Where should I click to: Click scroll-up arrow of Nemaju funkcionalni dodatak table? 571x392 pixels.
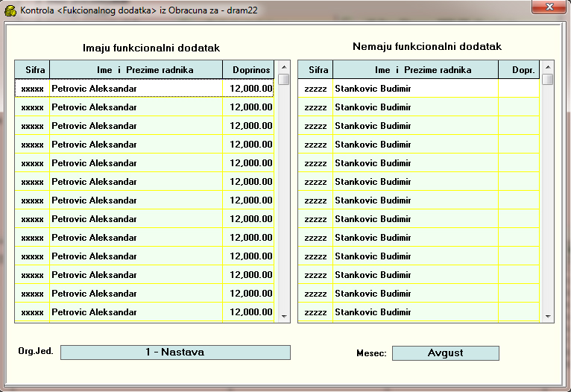pos(548,67)
